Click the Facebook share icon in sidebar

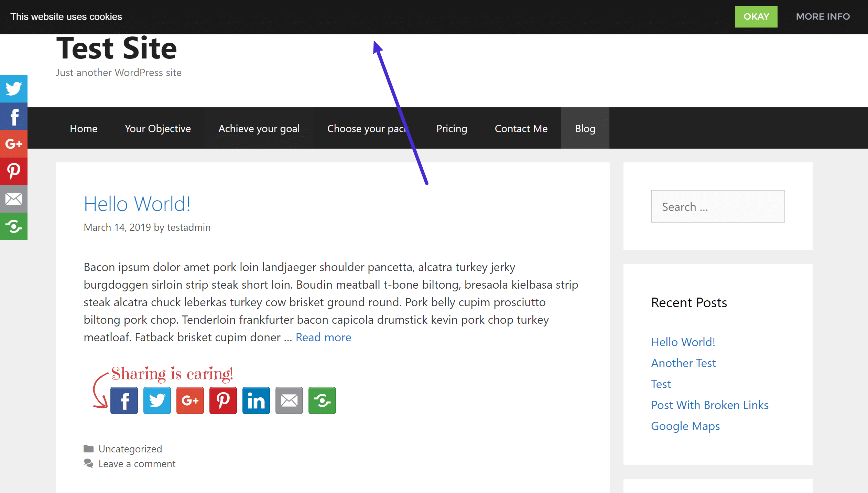(14, 116)
